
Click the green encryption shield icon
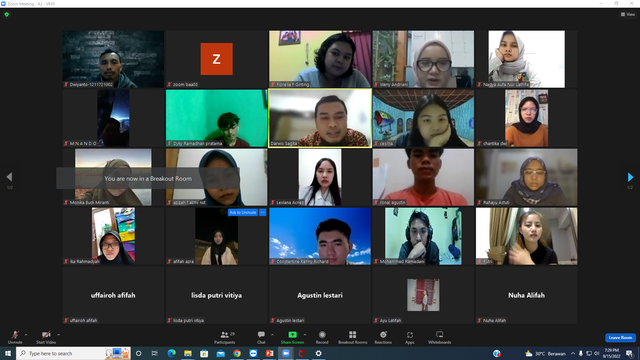[7, 14]
